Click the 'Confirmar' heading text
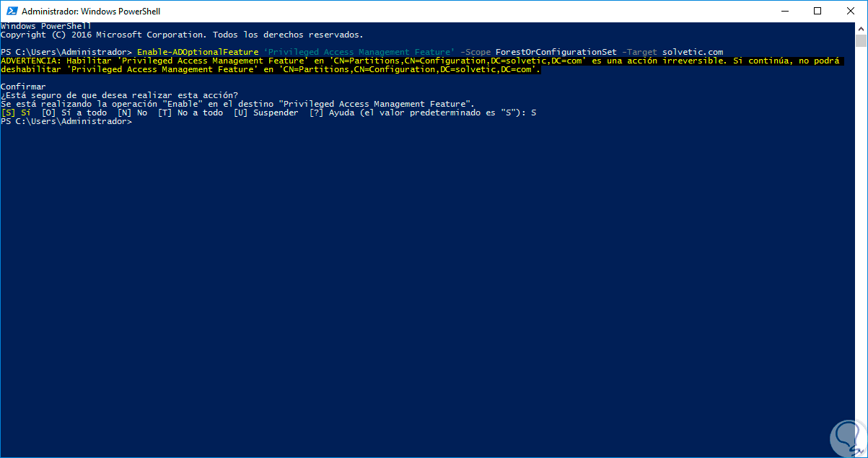868x458 pixels. pos(23,87)
